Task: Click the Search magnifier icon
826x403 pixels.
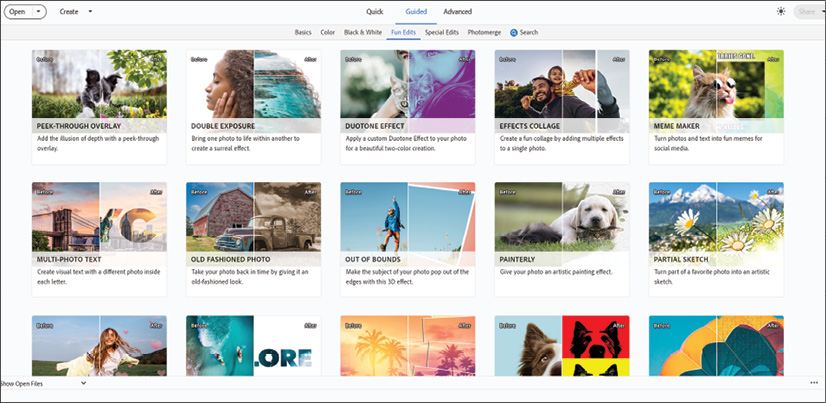Action: click(514, 33)
